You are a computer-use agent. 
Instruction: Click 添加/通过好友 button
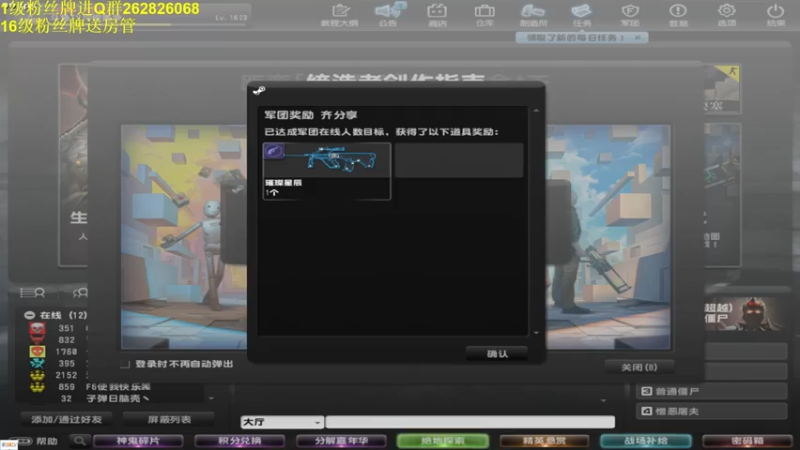pos(66,419)
